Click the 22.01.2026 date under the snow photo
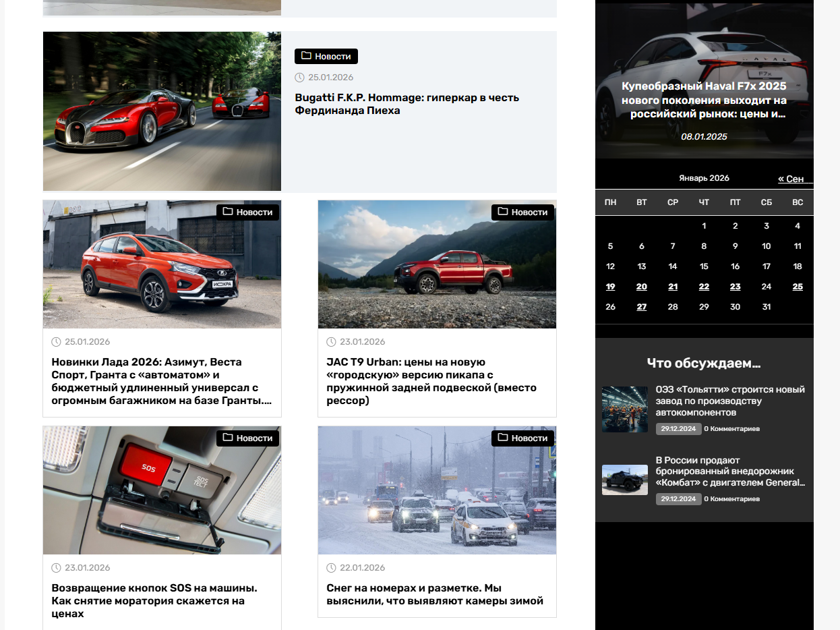The height and width of the screenshot is (630, 840). (363, 568)
